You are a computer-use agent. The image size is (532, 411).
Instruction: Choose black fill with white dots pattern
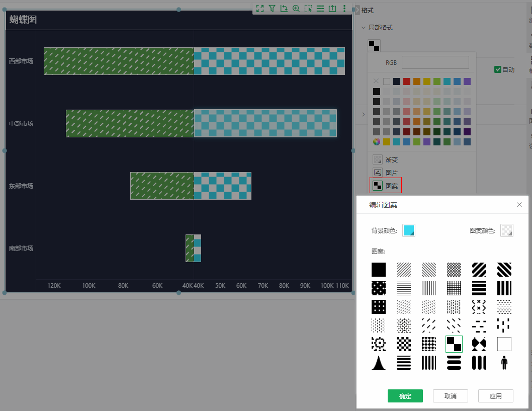click(379, 288)
